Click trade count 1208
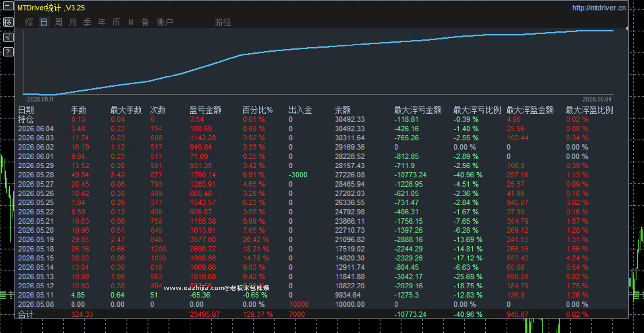 coord(159,249)
